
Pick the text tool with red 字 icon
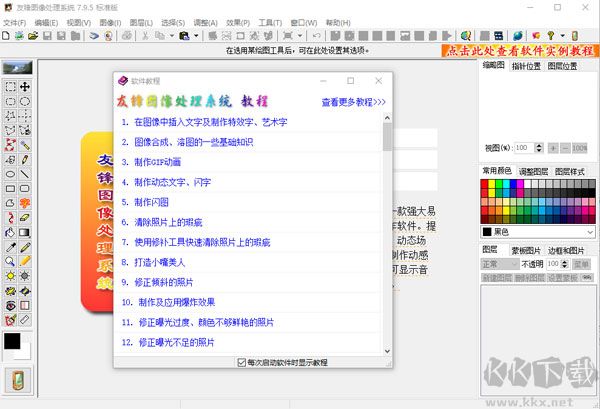(25, 203)
